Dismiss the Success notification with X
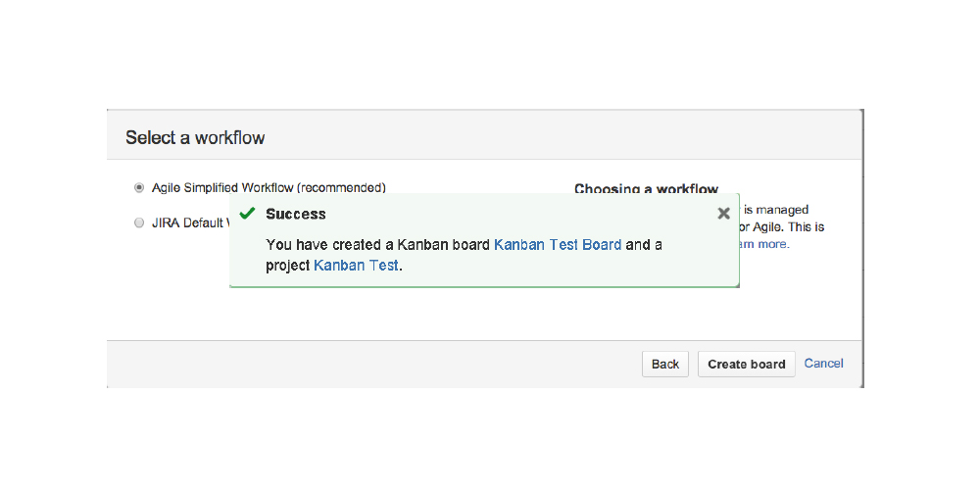The height and width of the screenshot is (493, 980). [723, 213]
